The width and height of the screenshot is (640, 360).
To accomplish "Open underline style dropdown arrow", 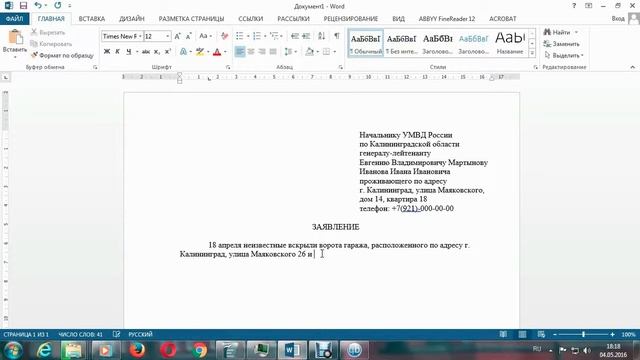I will tap(137, 52).
